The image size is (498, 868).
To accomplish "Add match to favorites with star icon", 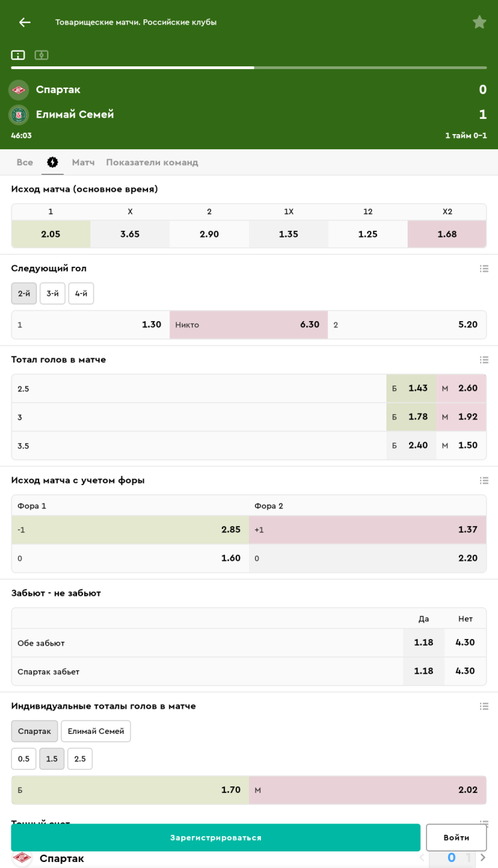I will coord(479,23).
